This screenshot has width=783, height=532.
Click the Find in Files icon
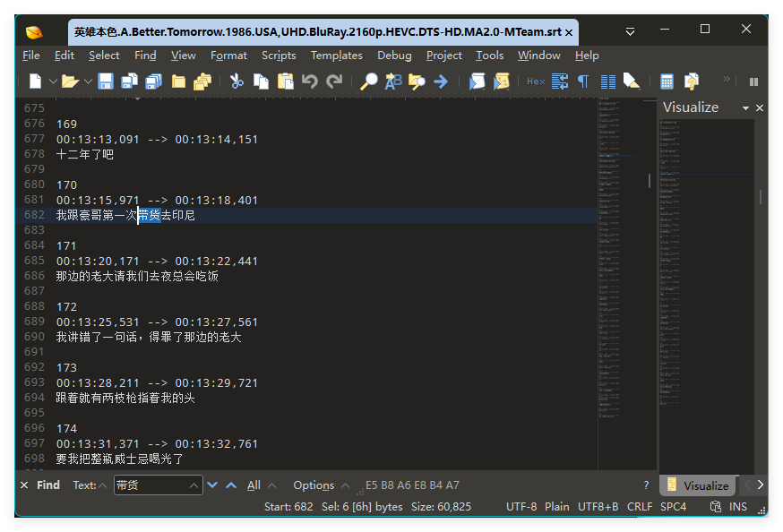(x=417, y=82)
